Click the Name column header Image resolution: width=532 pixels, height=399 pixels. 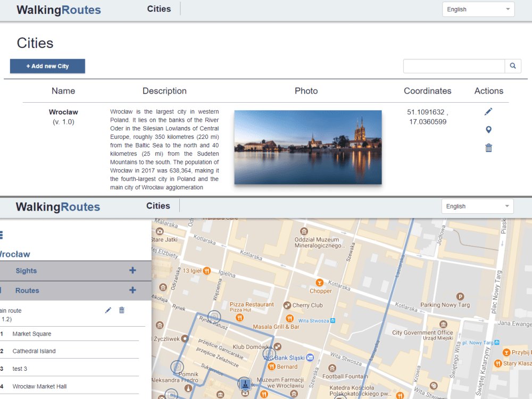tap(63, 91)
